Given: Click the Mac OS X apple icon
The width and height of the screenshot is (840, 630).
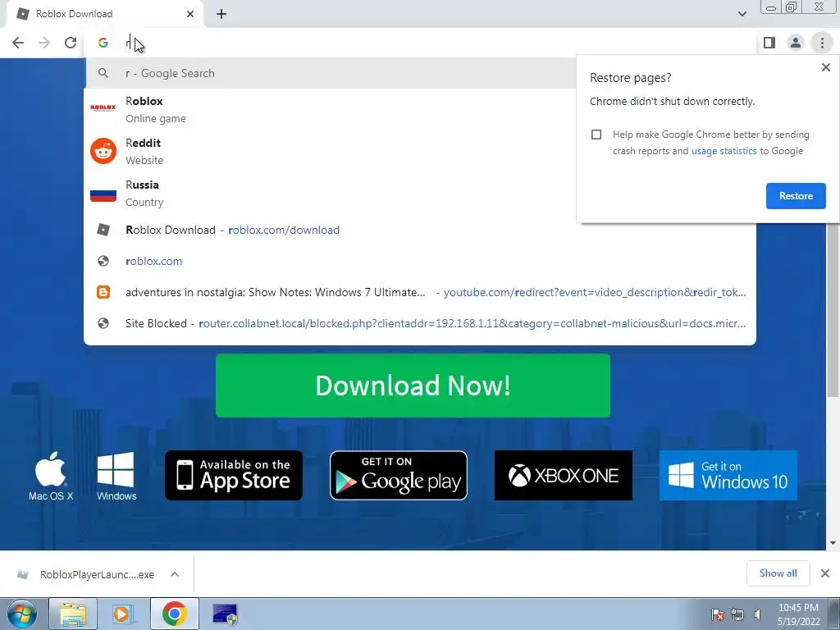Looking at the screenshot, I should (51, 476).
